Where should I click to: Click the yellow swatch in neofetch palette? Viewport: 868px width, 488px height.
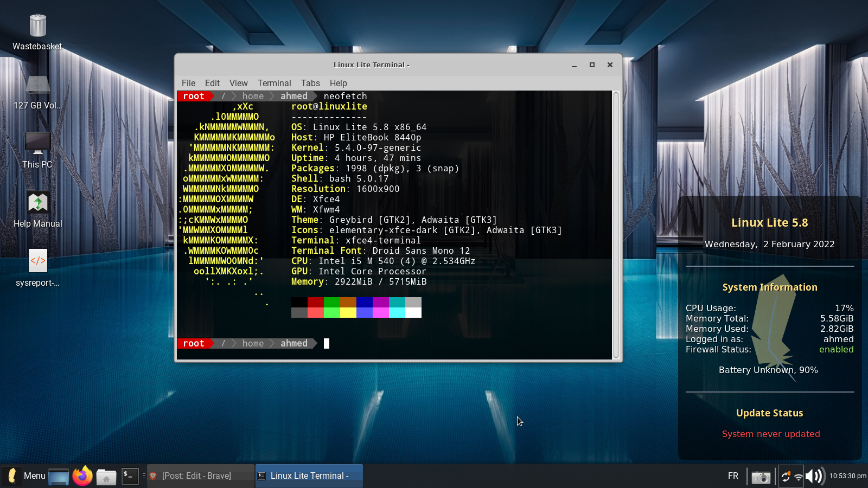[x=348, y=312]
